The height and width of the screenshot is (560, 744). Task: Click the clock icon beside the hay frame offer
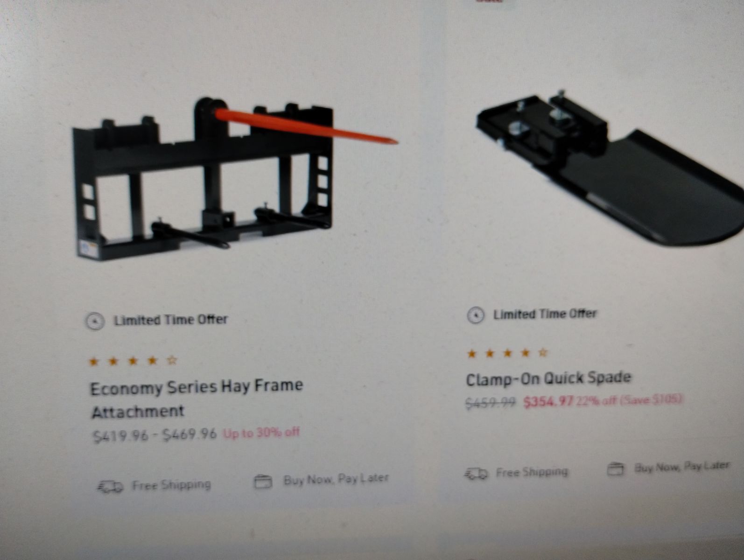pyautogui.click(x=95, y=322)
